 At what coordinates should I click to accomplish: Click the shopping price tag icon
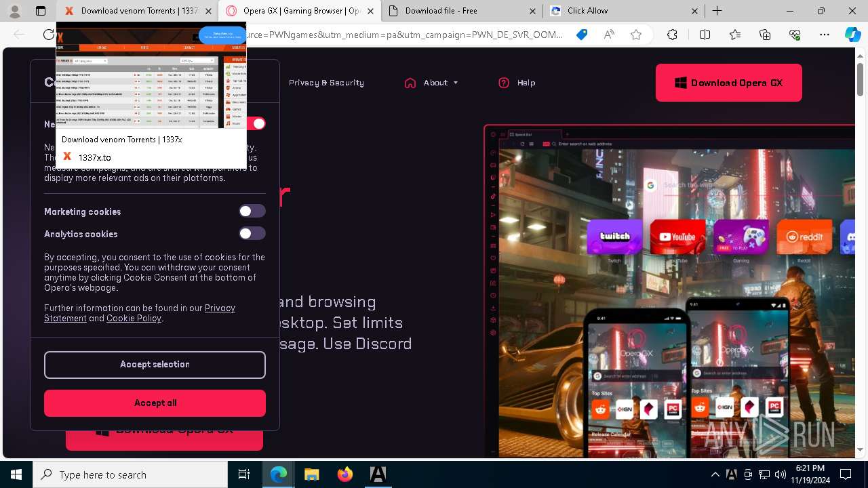click(582, 35)
